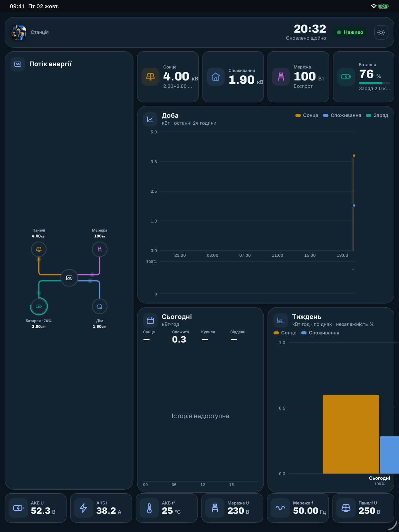Select the Батарея node in the energy flow diagram
This screenshot has width=399, height=532.
coord(39,306)
